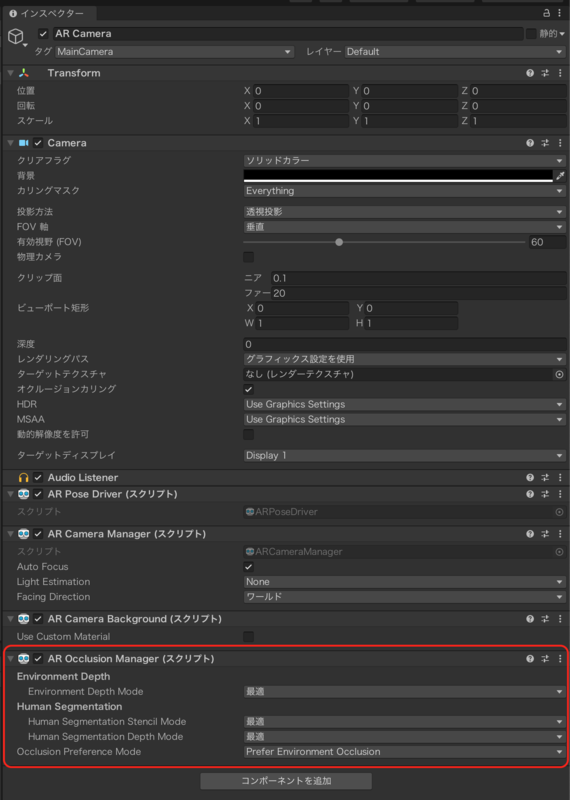Open the Facing Direction ワールド dropdown
The width and height of the screenshot is (570, 800).
click(x=405, y=597)
